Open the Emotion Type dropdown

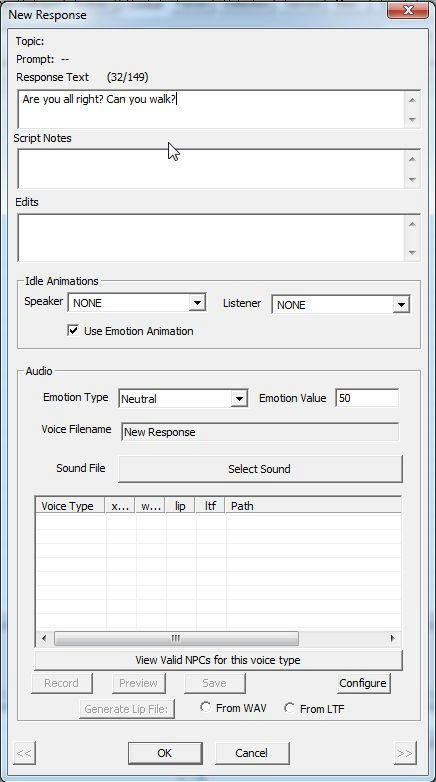239,398
